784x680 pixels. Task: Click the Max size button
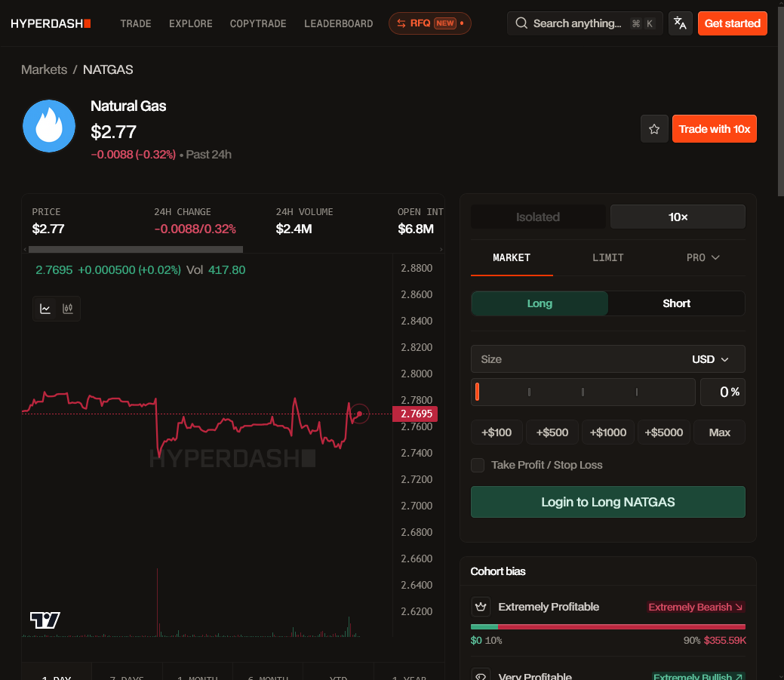tap(720, 432)
